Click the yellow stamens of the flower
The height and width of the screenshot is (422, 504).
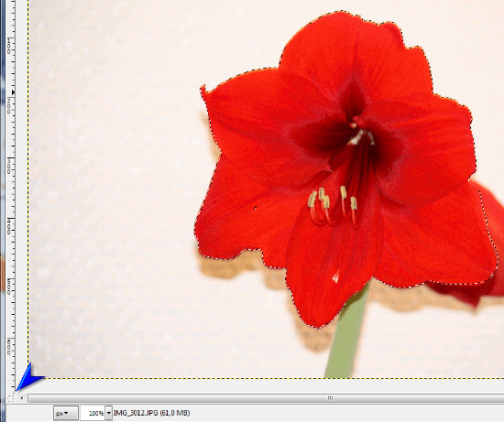[x=333, y=200]
